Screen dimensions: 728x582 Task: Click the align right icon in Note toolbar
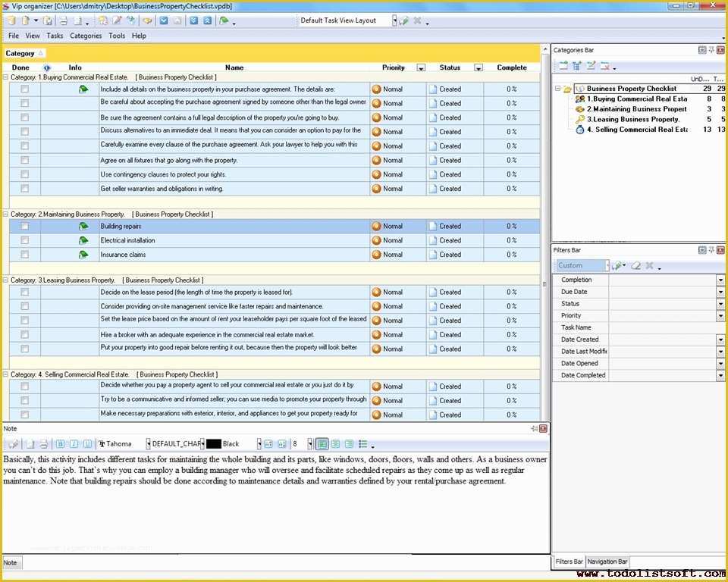tap(349, 444)
